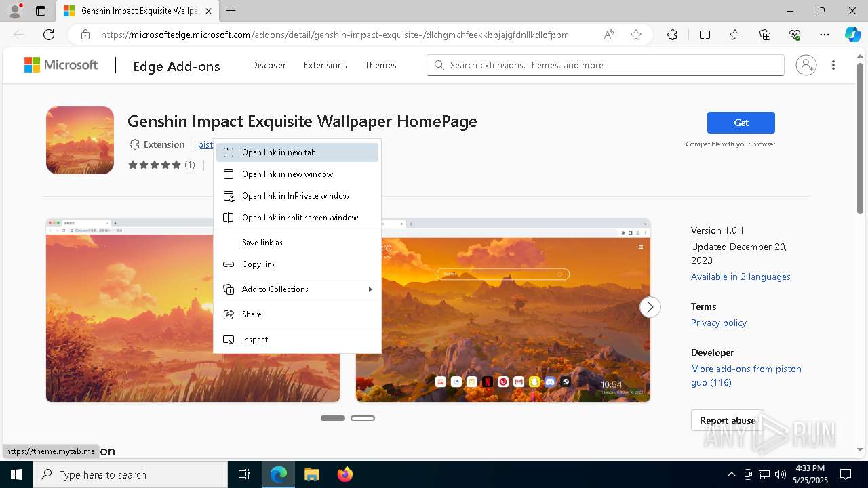
Task: Refresh the current page
Action: [49, 35]
